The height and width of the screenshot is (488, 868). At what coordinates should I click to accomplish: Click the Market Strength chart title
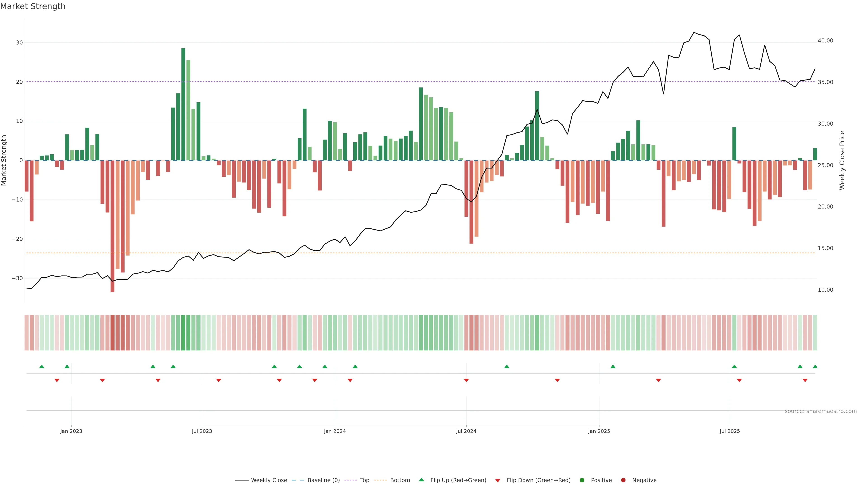click(x=33, y=6)
